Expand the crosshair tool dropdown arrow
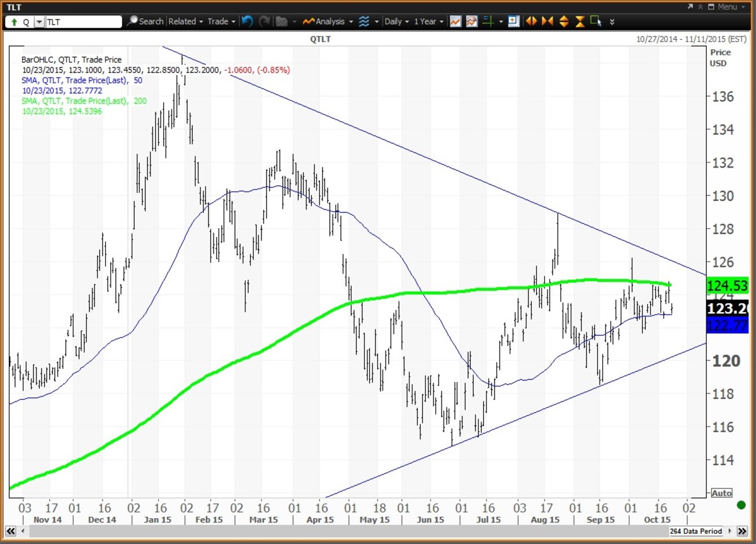The image size is (756, 544). 501,21
